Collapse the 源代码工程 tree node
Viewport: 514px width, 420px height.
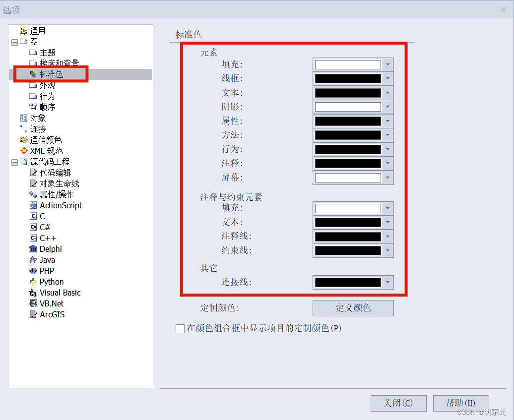14,162
